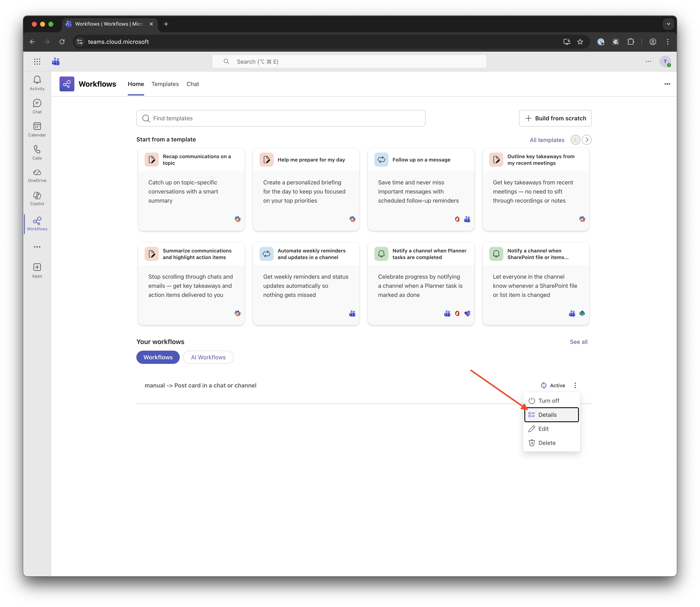Screen dimensions: 700x607
Task: Click the Find templates search field
Action: (281, 118)
